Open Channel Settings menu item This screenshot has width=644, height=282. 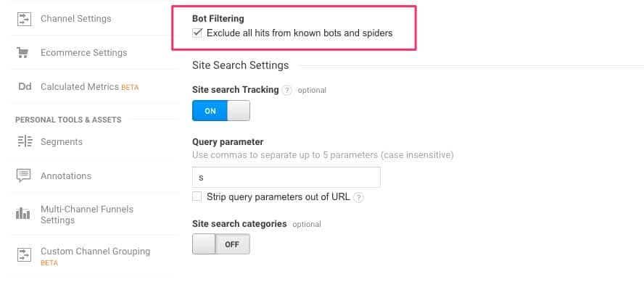click(76, 19)
